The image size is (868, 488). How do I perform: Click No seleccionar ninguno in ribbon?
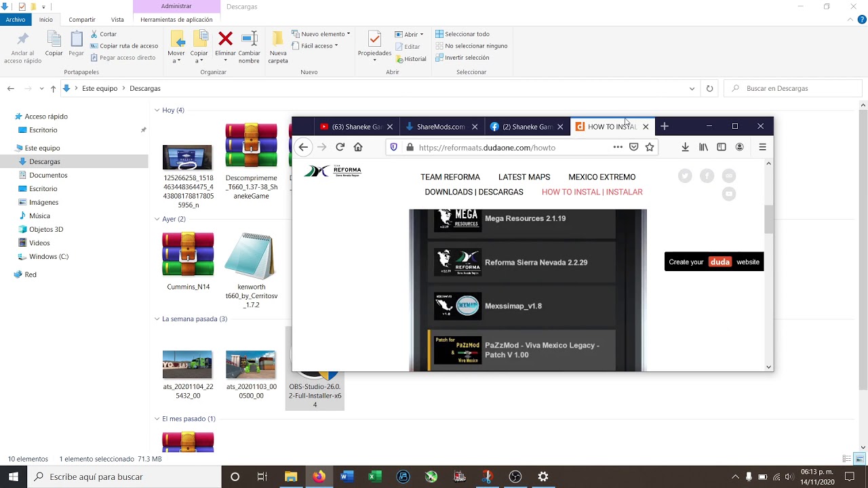(x=471, y=46)
